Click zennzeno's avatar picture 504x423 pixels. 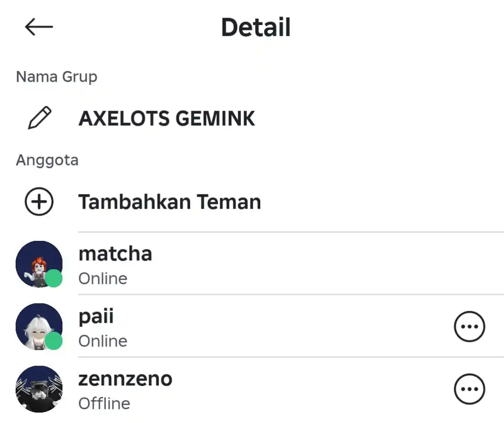pyautogui.click(x=39, y=389)
